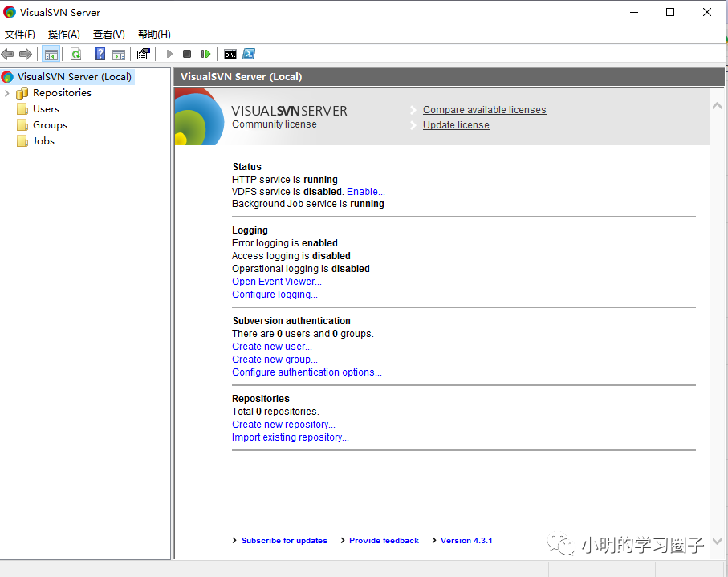The image size is (728, 577).
Task: Open the PowerShell toolbar icon
Action: click(x=249, y=55)
